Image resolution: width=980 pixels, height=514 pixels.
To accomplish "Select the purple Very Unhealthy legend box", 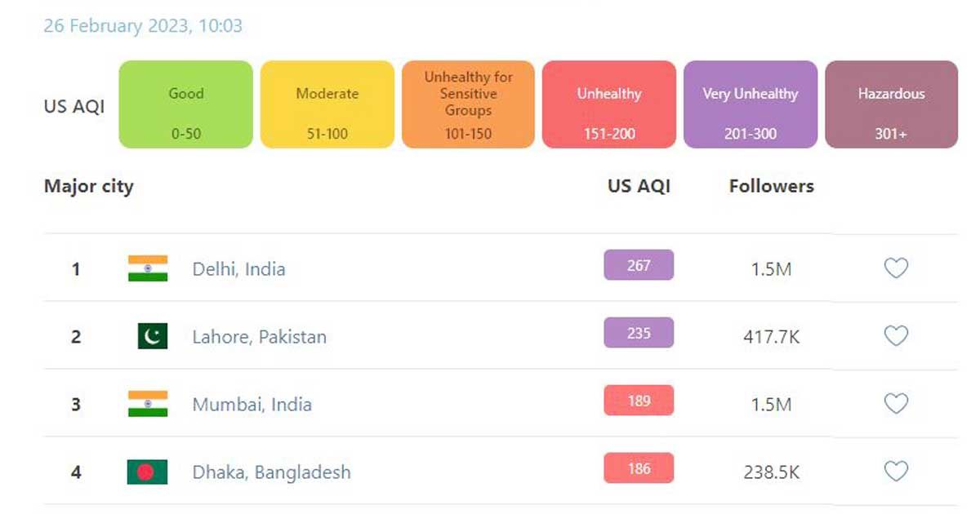I will [751, 104].
